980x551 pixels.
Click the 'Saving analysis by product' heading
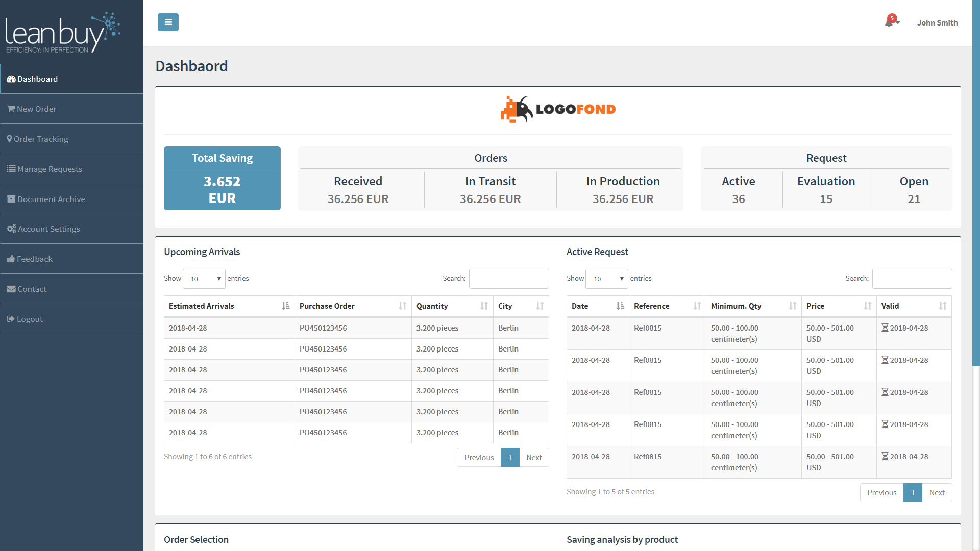tap(622, 540)
